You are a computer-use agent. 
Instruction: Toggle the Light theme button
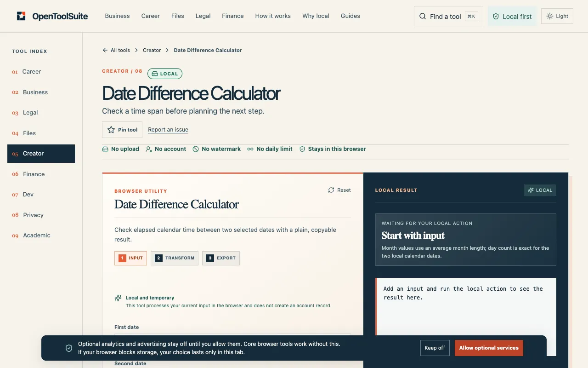click(x=557, y=16)
